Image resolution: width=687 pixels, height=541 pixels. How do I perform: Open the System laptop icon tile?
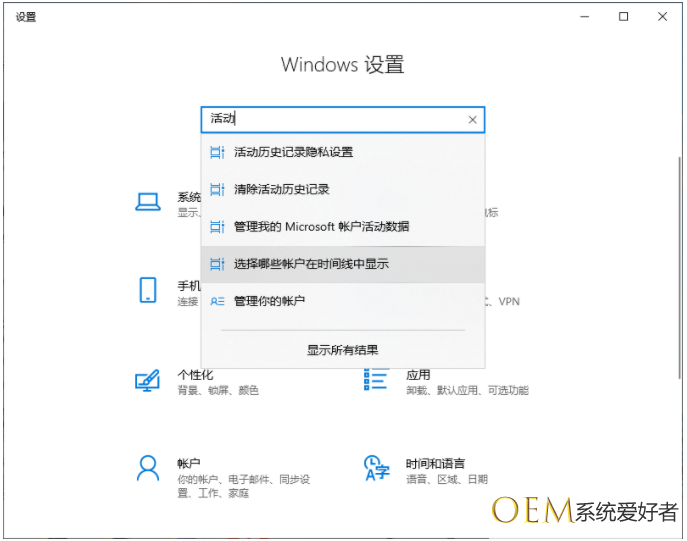point(148,203)
